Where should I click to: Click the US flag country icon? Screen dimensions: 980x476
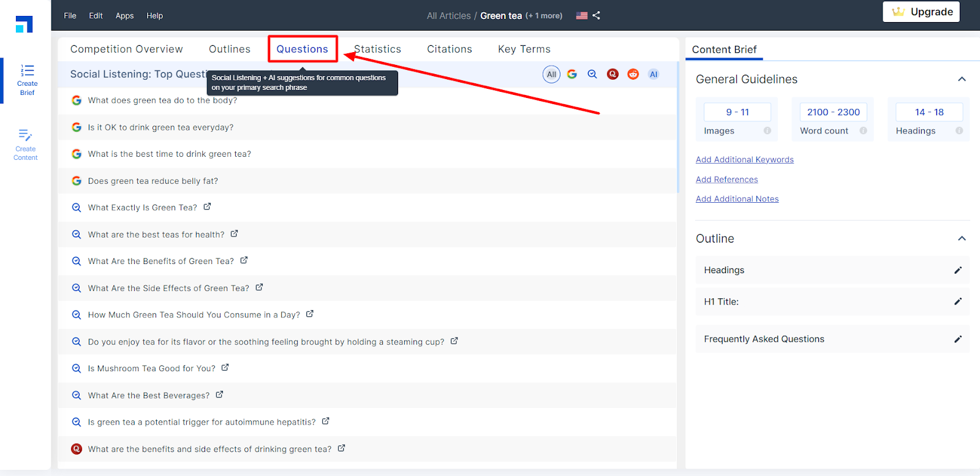[x=582, y=16]
